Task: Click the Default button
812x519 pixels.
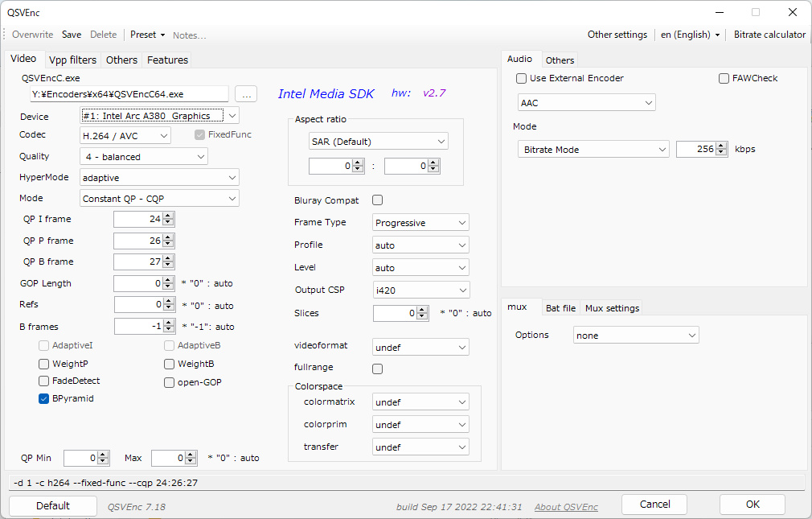Action: tap(53, 506)
